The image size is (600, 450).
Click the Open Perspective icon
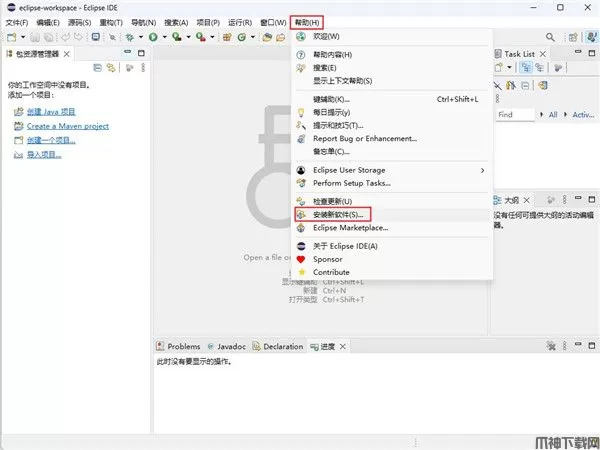coord(573,37)
